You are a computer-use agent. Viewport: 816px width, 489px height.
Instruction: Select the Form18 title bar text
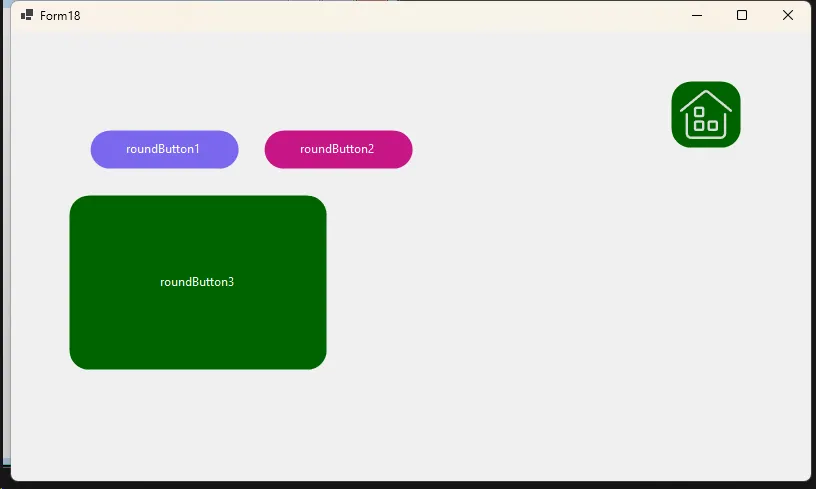point(60,16)
